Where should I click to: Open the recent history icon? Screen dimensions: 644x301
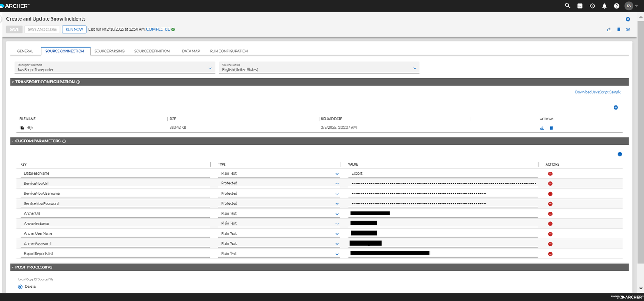click(x=592, y=6)
